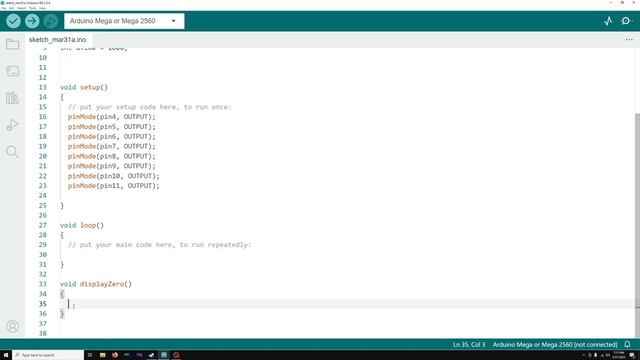The width and height of the screenshot is (640, 360).
Task: Click the 'void loop()' line
Action: pyautogui.click(x=82, y=225)
